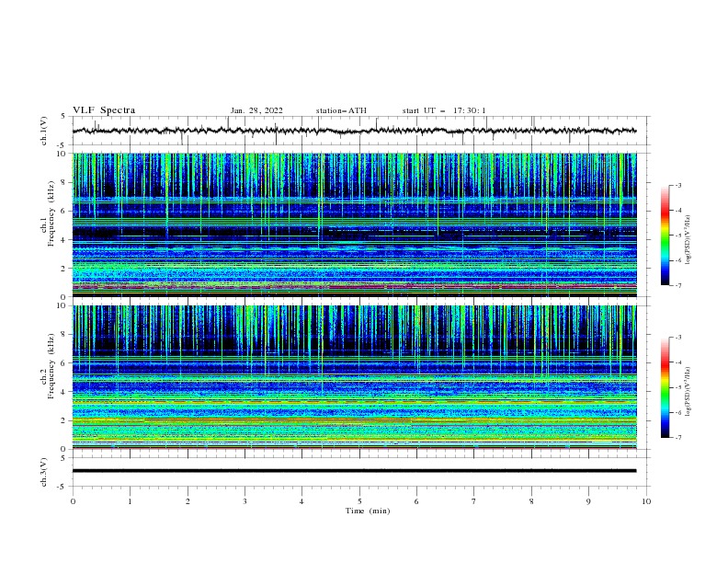Click the ch.1 PSD color scale bar

(665, 236)
